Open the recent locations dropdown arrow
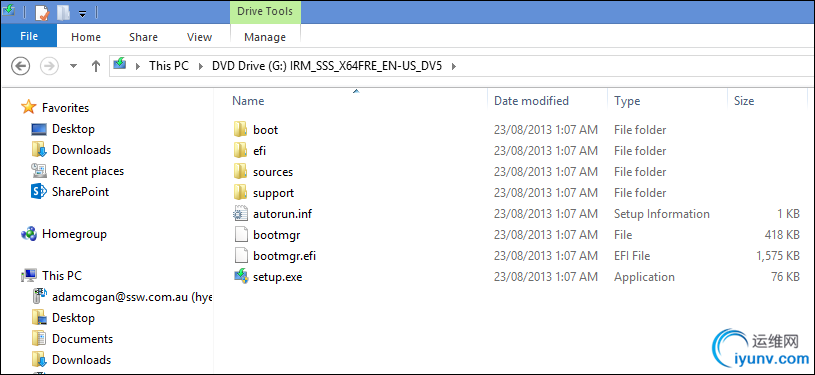The height and width of the screenshot is (375, 815). [73, 66]
